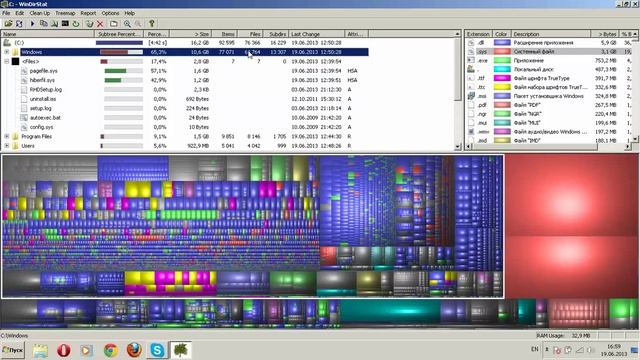The height and width of the screenshot is (360, 640).
Task: Sort by the Subtree Percent column header
Action: coord(119,34)
